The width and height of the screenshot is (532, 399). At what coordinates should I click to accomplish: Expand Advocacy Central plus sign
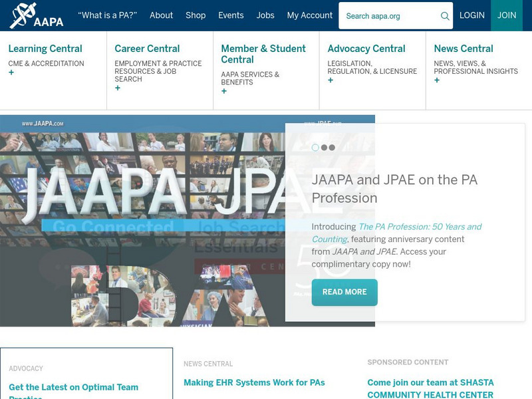[331, 80]
